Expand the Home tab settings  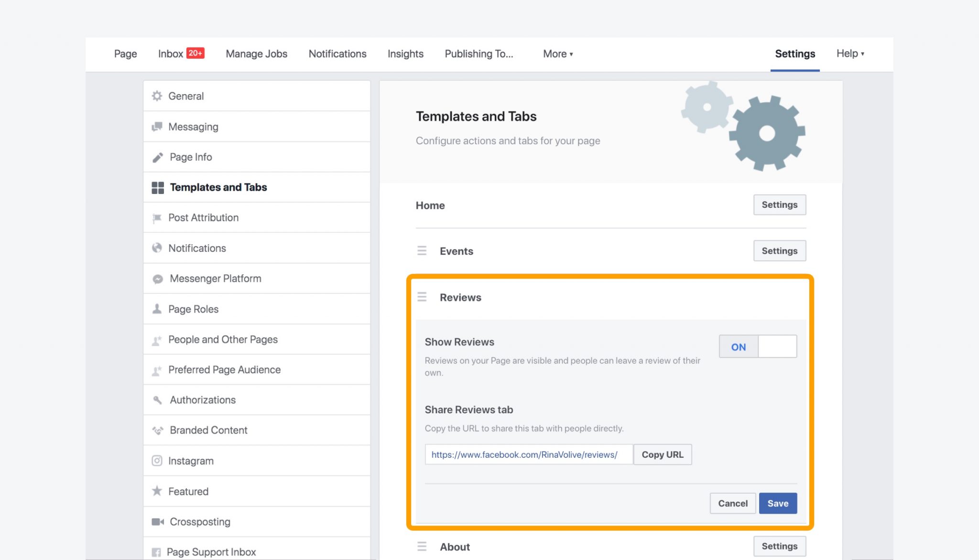[779, 205]
